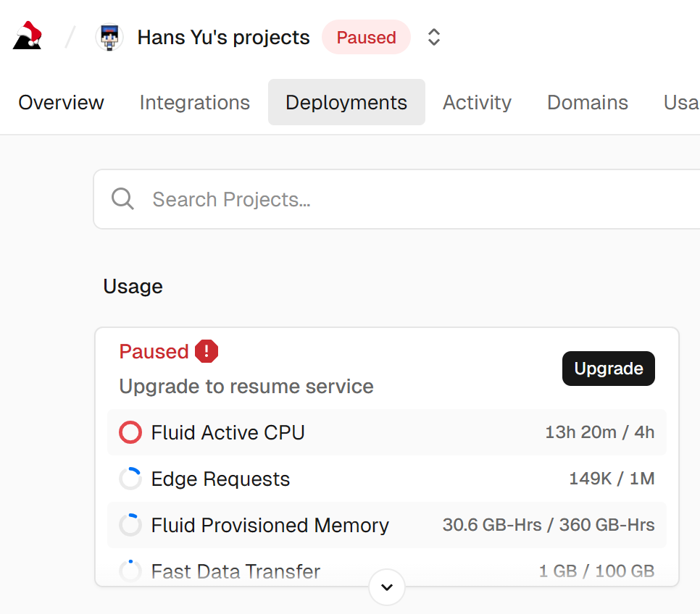This screenshot has height=614, width=700.
Task: Go to the Activity tab
Action: [477, 103]
